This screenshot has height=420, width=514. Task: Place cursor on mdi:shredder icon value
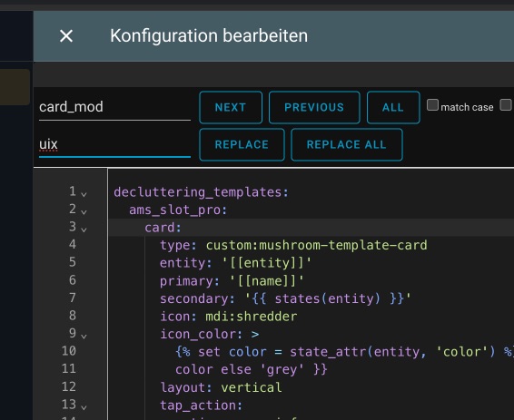click(252, 317)
